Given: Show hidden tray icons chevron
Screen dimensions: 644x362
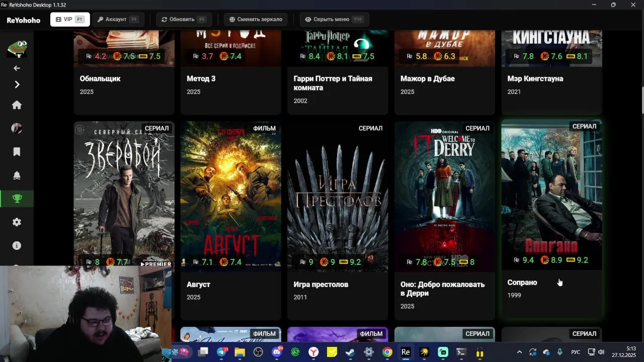Looking at the screenshot, I should 519,352.
